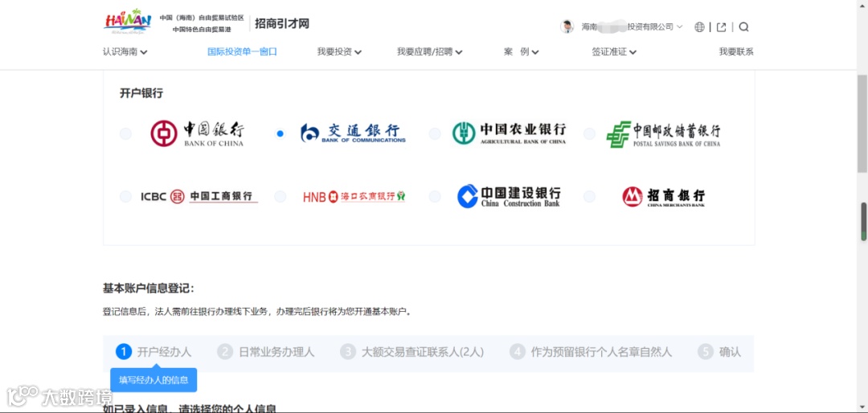Click the Agricultural Bank of China logo

click(509, 133)
